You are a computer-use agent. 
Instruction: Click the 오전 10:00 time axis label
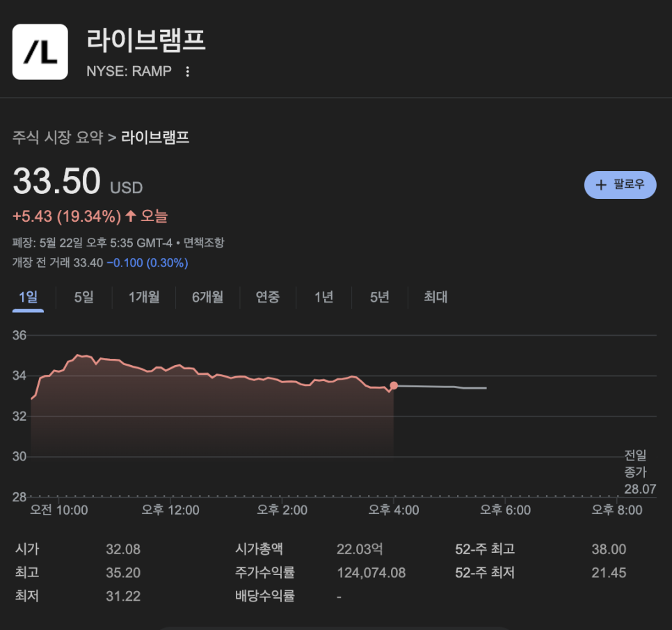[x=58, y=510]
